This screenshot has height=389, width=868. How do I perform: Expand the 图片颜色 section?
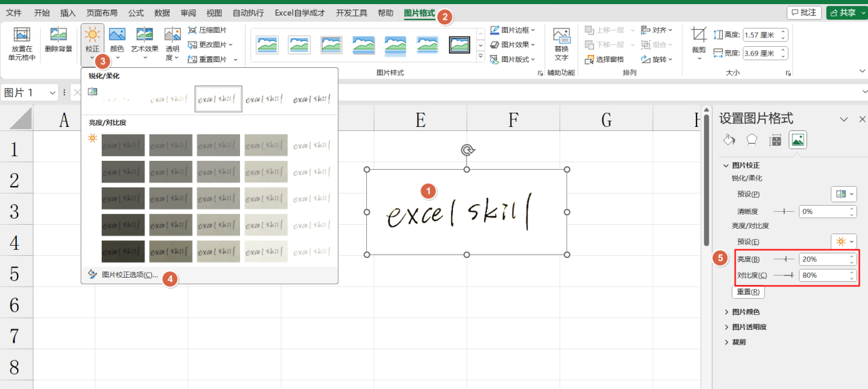point(726,312)
